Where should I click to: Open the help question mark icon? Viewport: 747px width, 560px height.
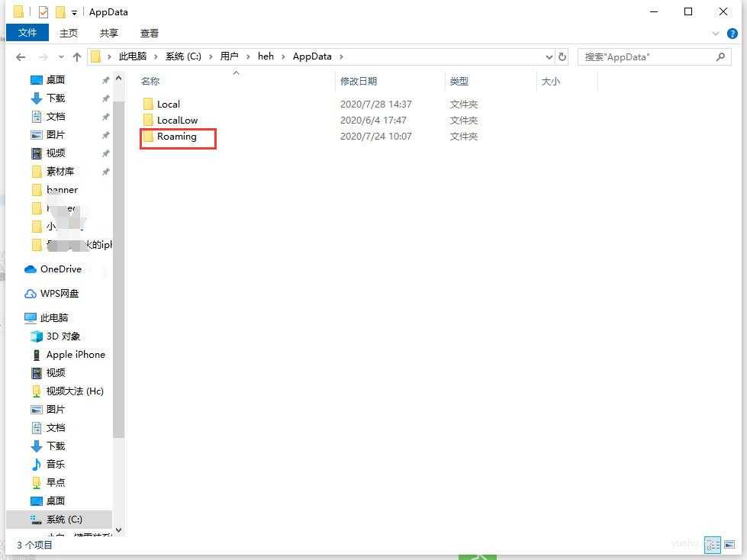click(733, 33)
